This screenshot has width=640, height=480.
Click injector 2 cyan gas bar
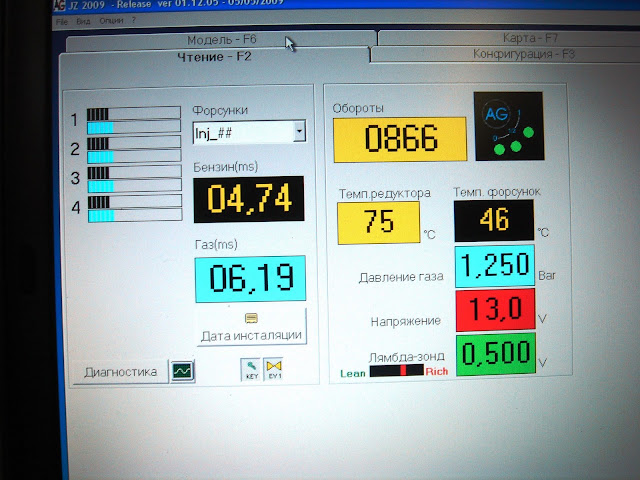(x=134, y=156)
